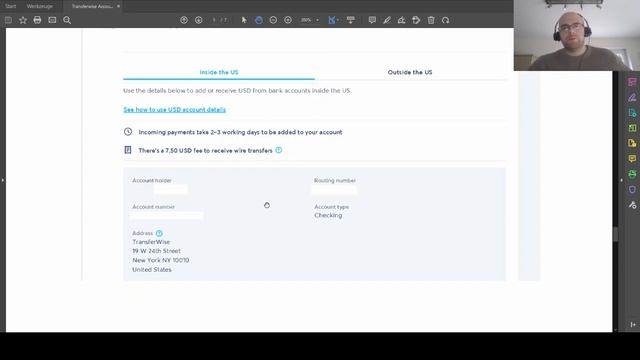Click the United States text
Image resolution: width=640 pixels, height=360 pixels.
pyautogui.click(x=152, y=269)
